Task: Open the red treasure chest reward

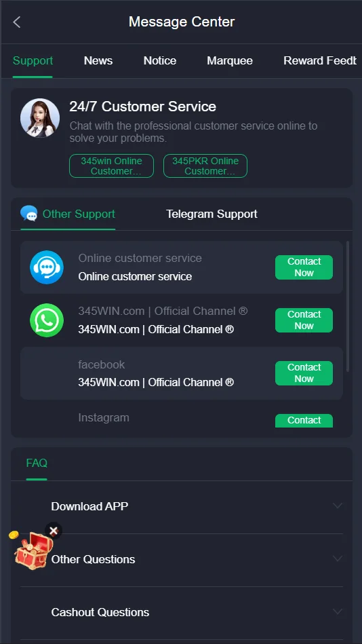Action: 33,550
